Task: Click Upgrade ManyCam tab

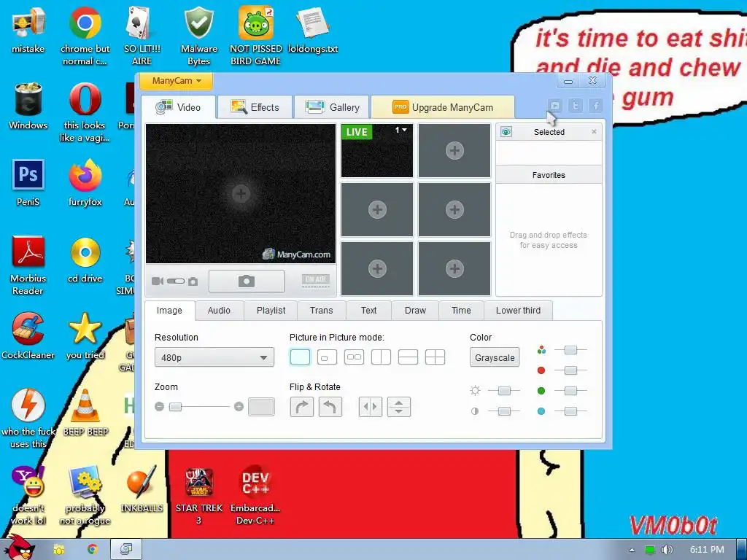Action: (x=443, y=107)
